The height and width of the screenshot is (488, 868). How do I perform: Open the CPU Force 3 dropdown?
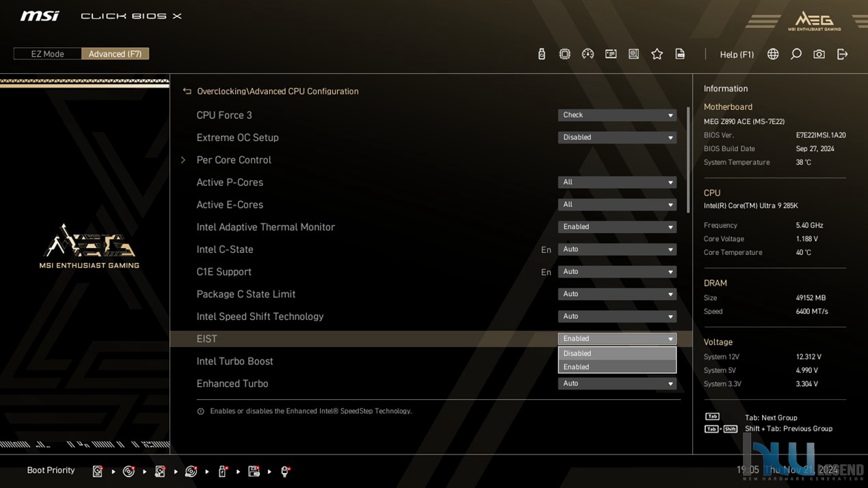coord(617,115)
